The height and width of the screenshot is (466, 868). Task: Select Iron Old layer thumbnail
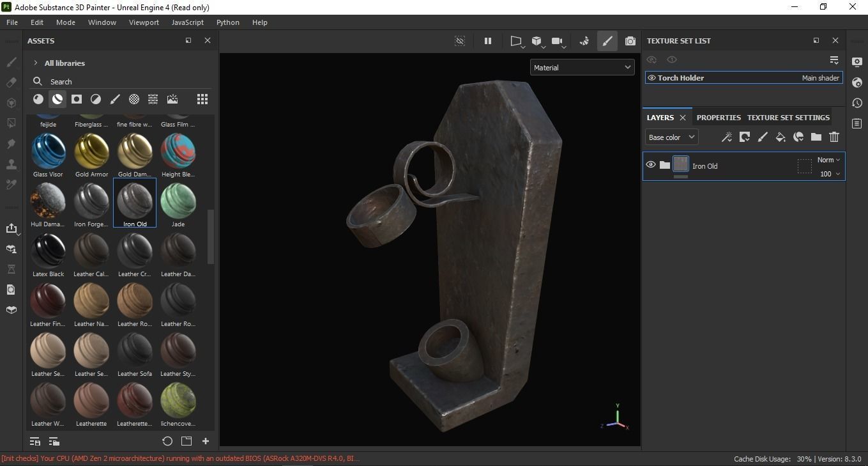click(681, 164)
